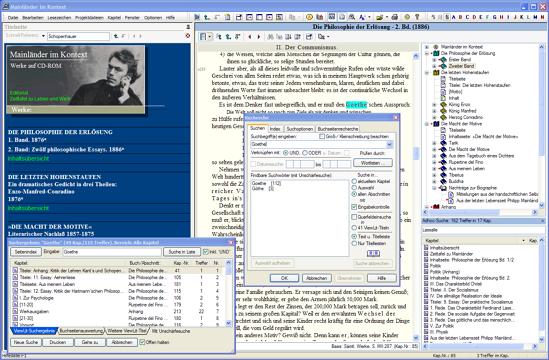This screenshot has width=549, height=360.
Task: Click the books icon beside the clock
Action: tap(319, 17)
